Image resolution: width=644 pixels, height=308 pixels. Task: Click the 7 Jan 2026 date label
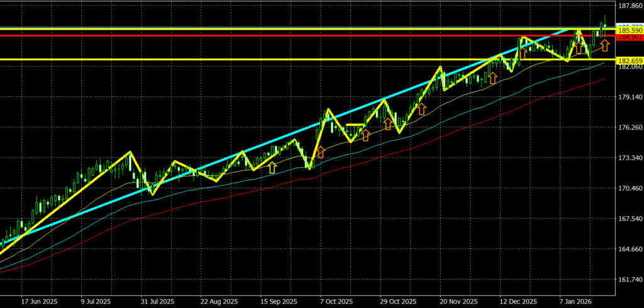pos(576,301)
